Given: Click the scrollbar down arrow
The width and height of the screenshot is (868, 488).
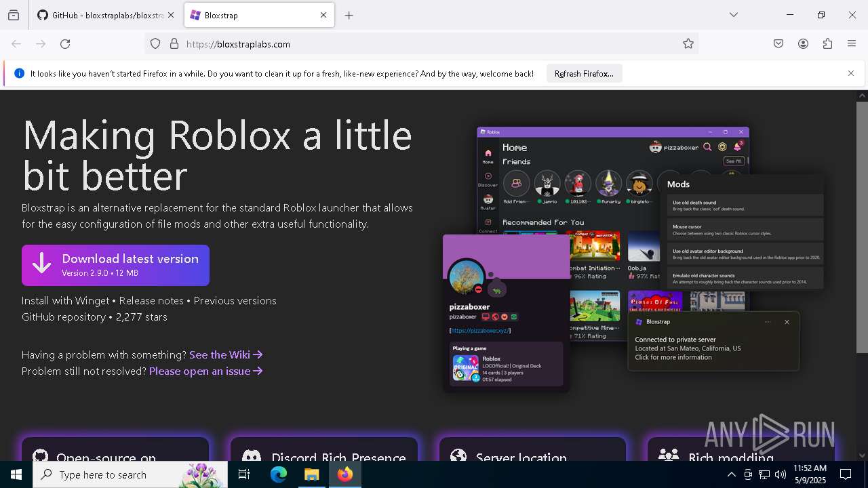Looking at the screenshot, I should coord(862,455).
